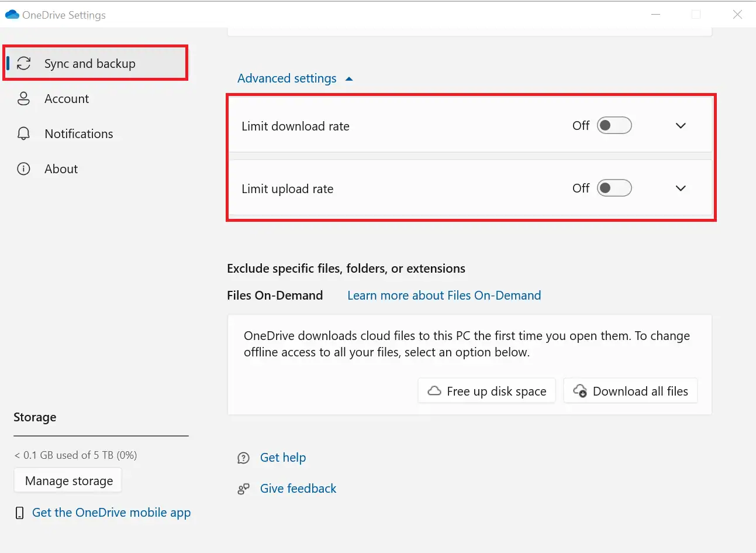
Task: Click the question mark icon near Get help
Action: click(x=243, y=458)
